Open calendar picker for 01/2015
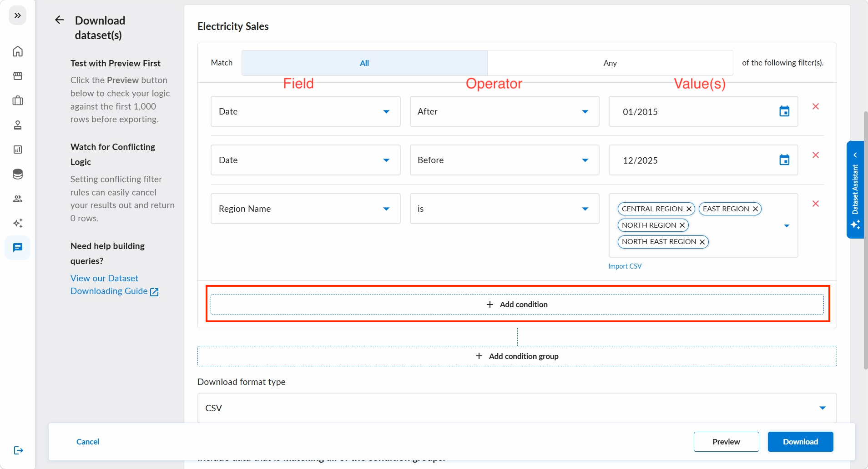Screen dimensions: 868x469 784,111
